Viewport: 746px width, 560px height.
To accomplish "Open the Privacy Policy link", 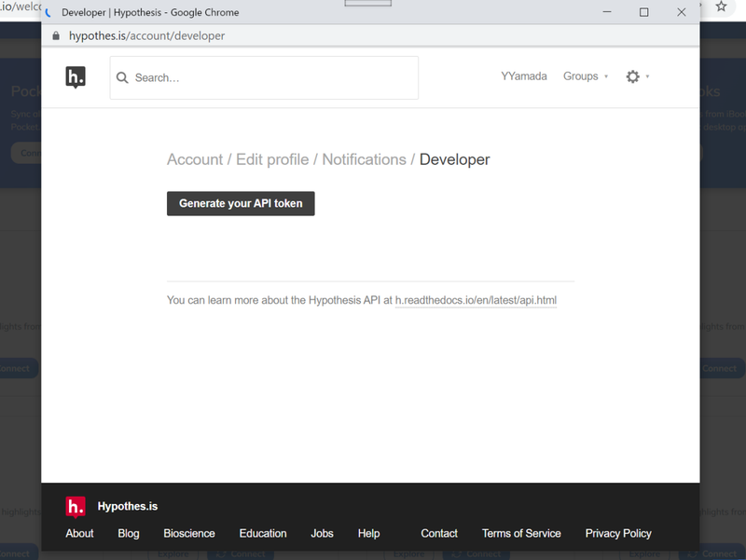I will 618,533.
